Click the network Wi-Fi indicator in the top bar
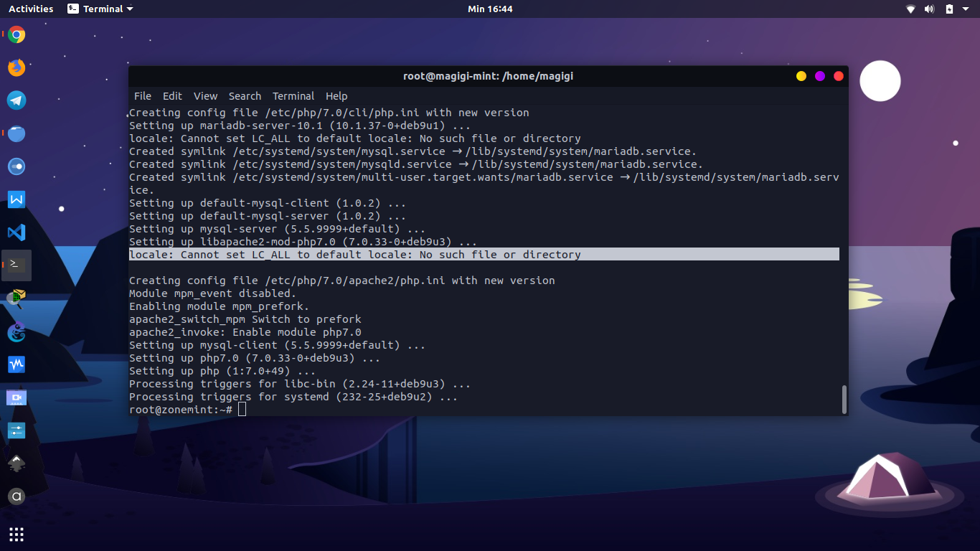Image resolution: width=980 pixels, height=551 pixels. (x=910, y=9)
